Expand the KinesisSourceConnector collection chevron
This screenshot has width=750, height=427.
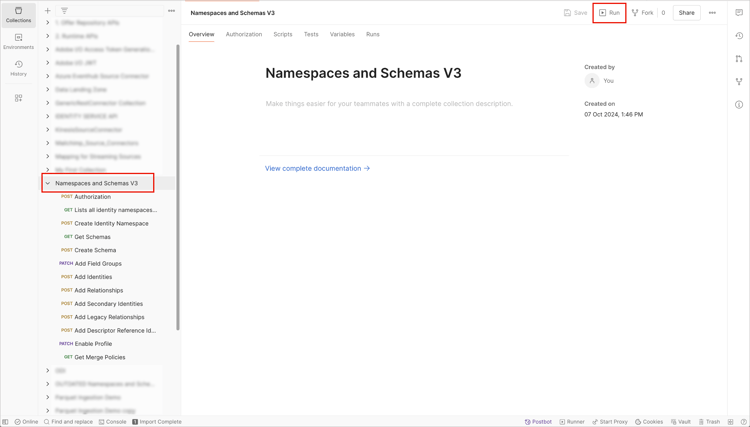(47, 130)
